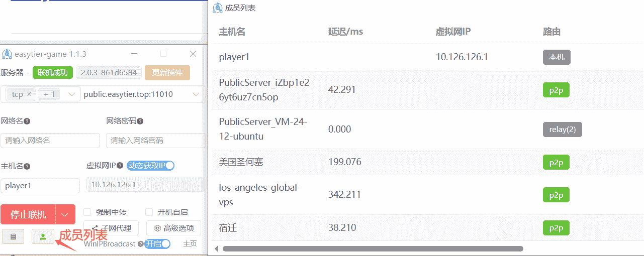
Task: Click help icon beside 虚拟网IP label
Action: [x=120, y=166]
